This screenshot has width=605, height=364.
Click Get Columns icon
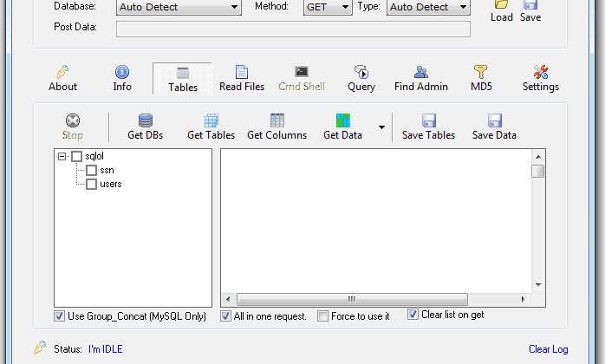tap(277, 120)
